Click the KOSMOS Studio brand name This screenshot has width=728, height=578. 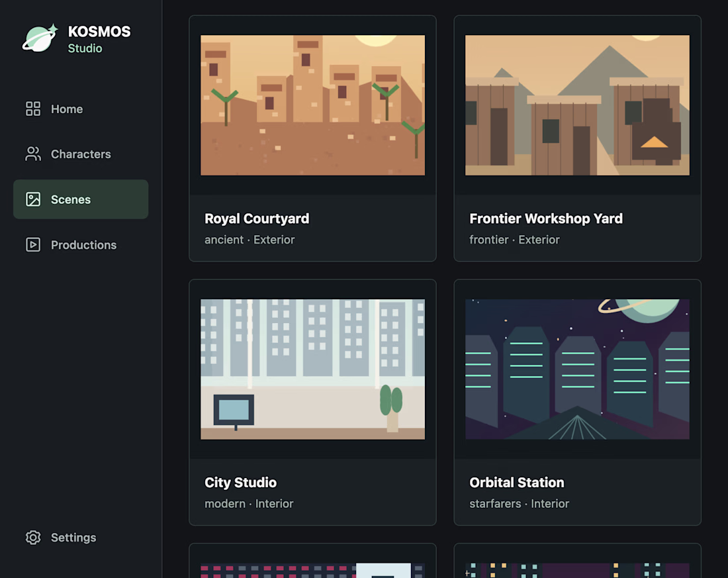pos(99,39)
